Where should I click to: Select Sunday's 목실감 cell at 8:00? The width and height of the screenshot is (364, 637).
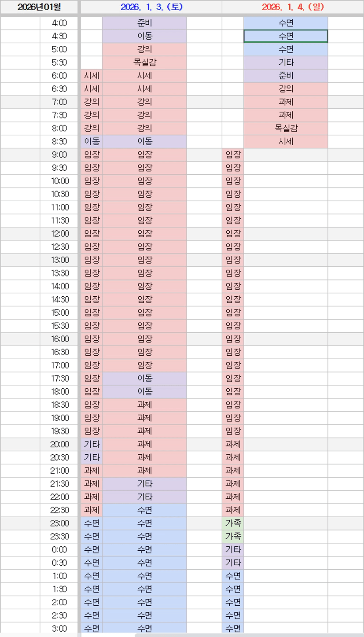tap(286, 129)
